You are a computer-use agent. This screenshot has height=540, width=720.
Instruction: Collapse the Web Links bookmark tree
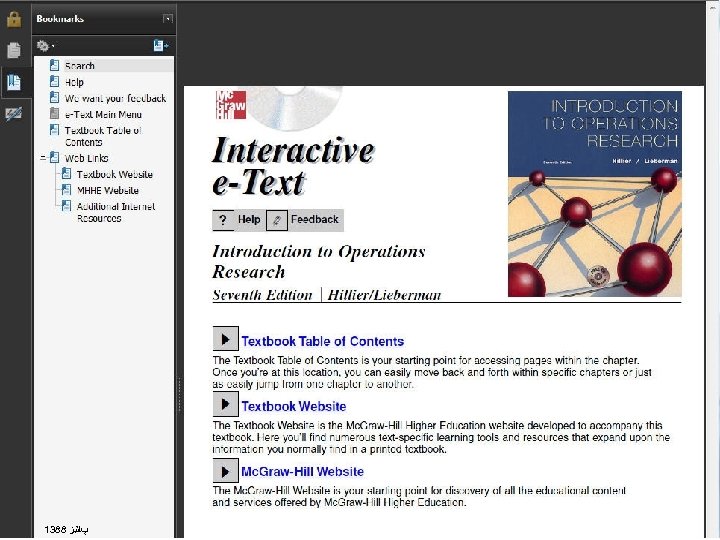[43, 158]
